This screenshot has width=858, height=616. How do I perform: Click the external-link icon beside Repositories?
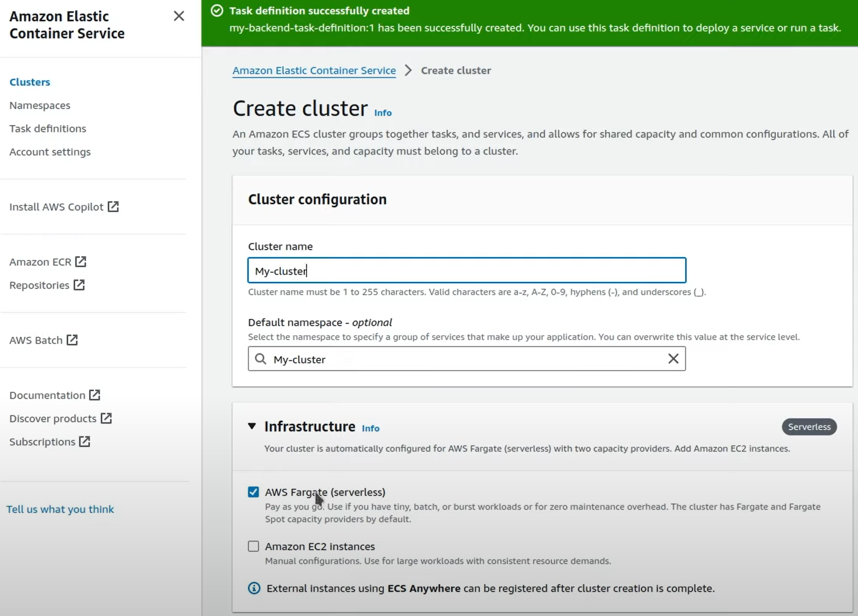point(79,285)
